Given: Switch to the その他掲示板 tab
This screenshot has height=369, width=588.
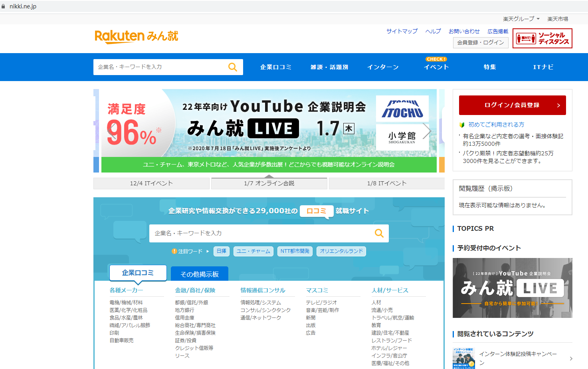Looking at the screenshot, I should pyautogui.click(x=200, y=274).
